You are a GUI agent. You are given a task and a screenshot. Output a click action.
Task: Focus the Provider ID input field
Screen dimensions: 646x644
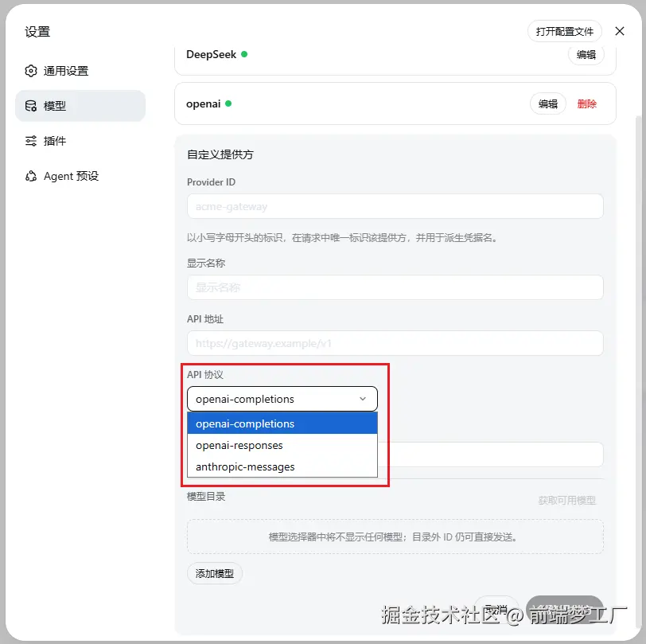(395, 206)
